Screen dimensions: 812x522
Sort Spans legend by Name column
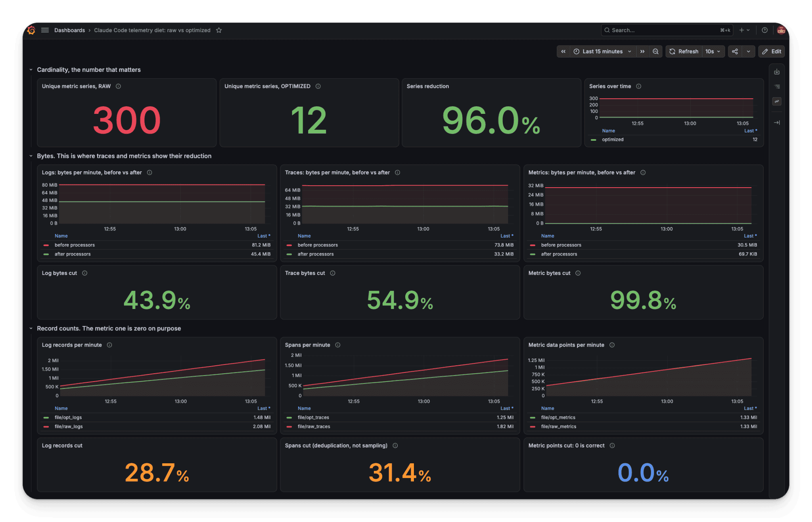(x=304, y=409)
